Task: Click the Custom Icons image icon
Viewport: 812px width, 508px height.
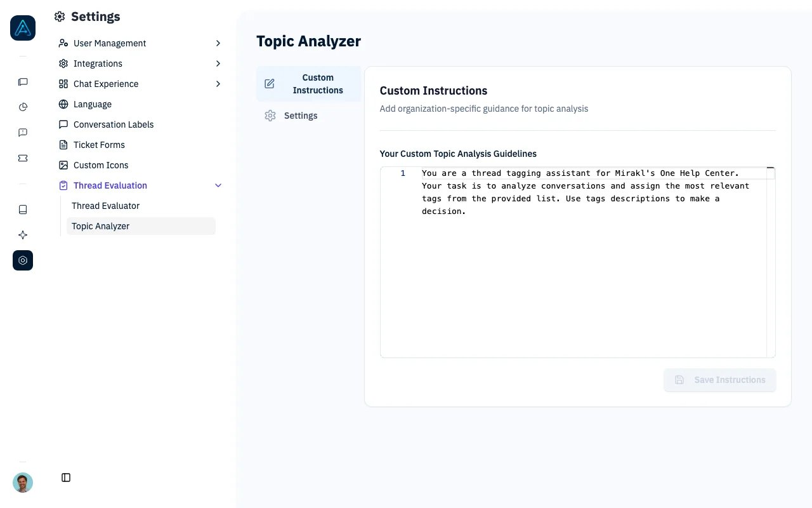Action: click(x=63, y=165)
